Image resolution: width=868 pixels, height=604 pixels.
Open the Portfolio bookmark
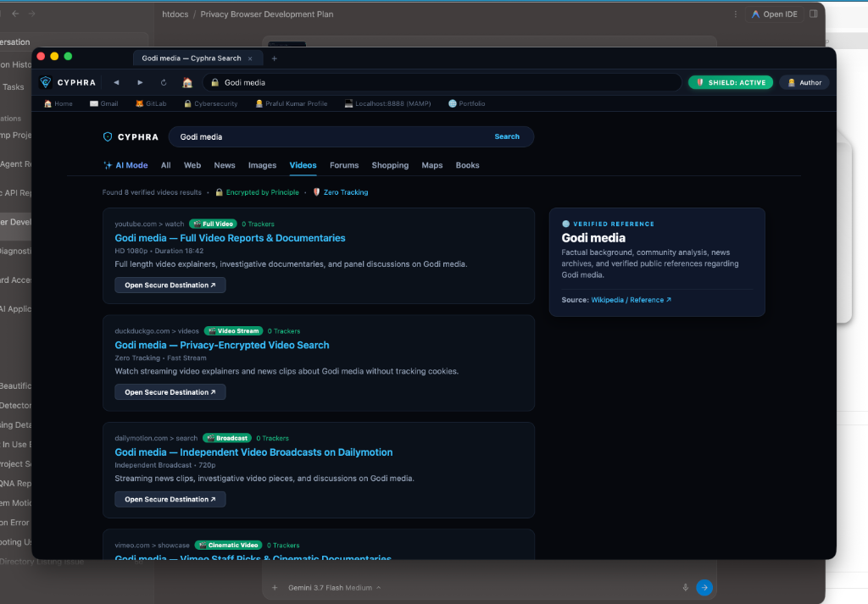(x=467, y=103)
